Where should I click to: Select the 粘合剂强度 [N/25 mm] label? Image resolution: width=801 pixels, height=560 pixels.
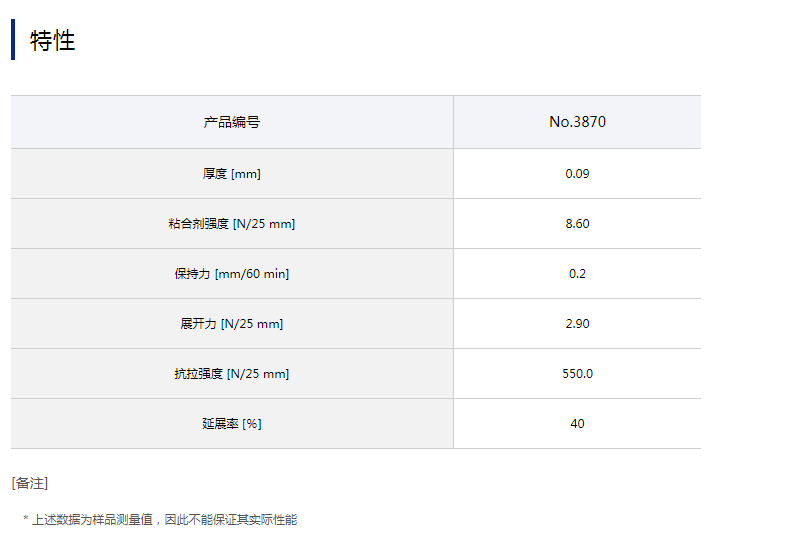[x=232, y=224]
